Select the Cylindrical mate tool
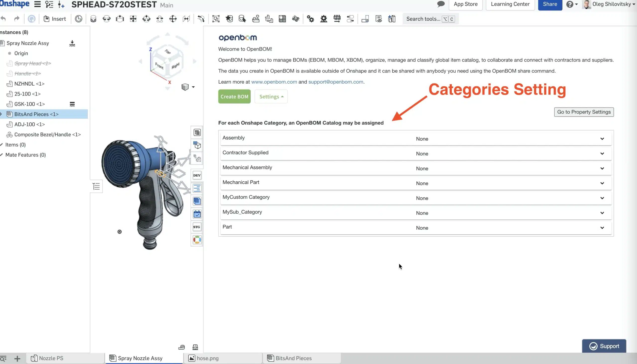The width and height of the screenshot is (637, 364). pyautogui.click(x=147, y=19)
